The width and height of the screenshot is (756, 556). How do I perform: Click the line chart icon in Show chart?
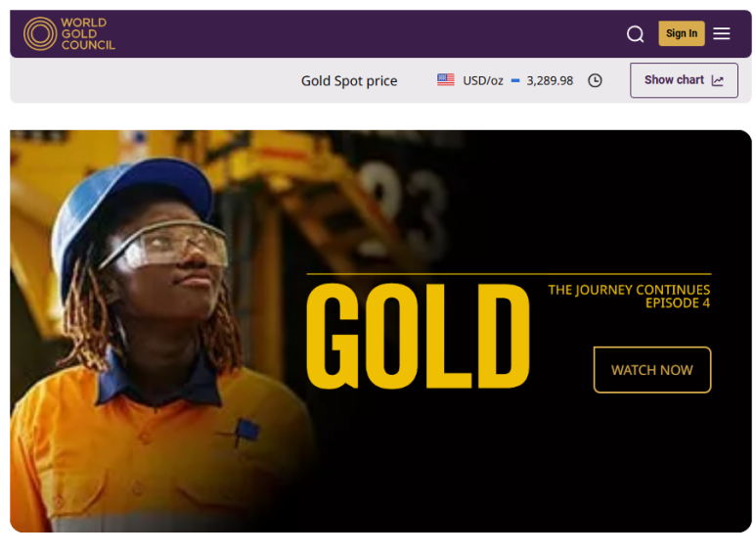(x=718, y=80)
